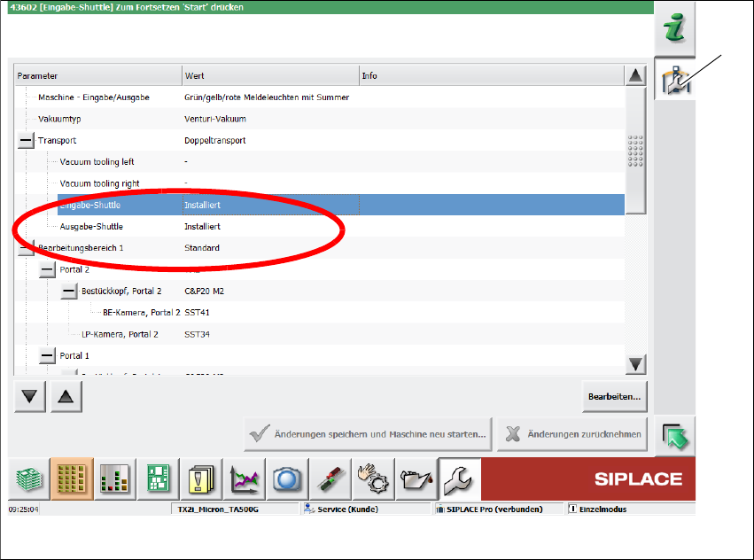Select the LP-Kamera, Portal 2 row
The height and width of the screenshot is (560, 754).
click(319, 334)
